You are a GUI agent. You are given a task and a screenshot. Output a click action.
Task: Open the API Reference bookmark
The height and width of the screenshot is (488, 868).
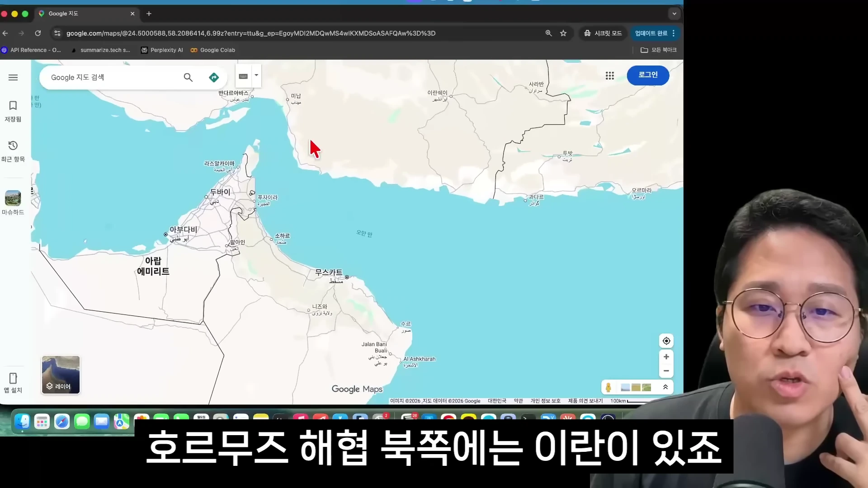[31, 50]
